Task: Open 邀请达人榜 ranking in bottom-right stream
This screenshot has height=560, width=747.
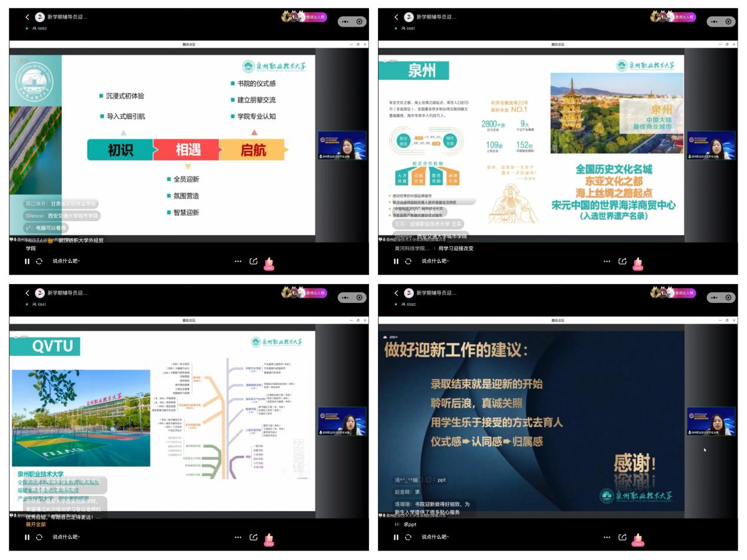Action: (684, 293)
